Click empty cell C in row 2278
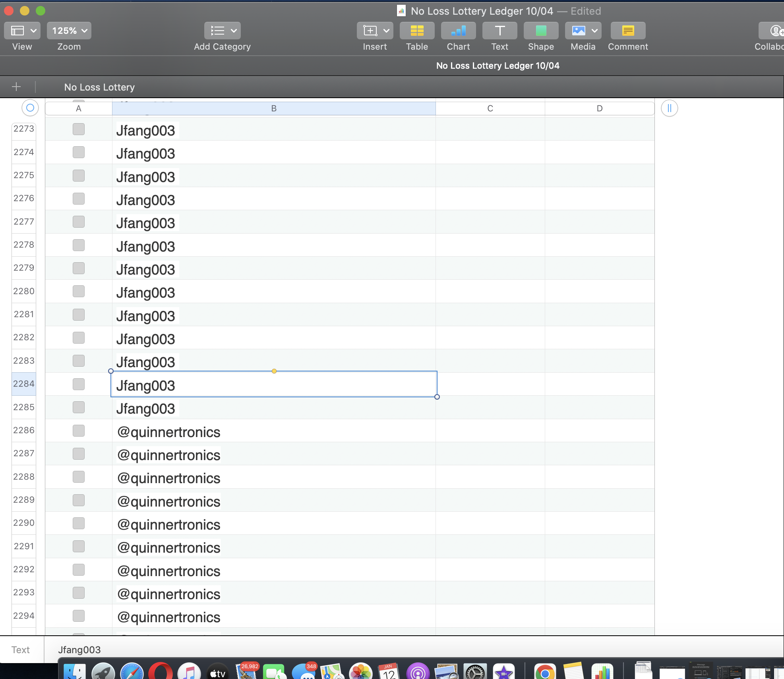The image size is (784, 679). click(x=490, y=245)
